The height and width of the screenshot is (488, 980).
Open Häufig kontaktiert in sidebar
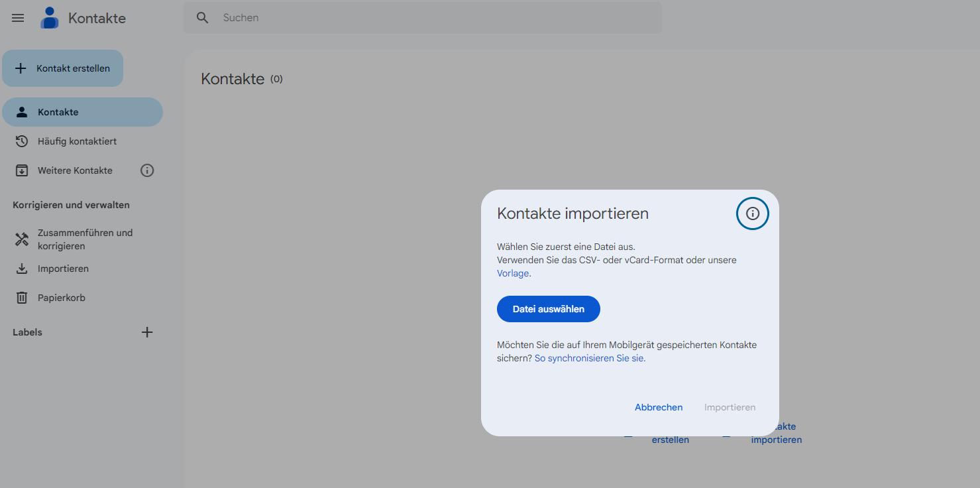(x=77, y=141)
